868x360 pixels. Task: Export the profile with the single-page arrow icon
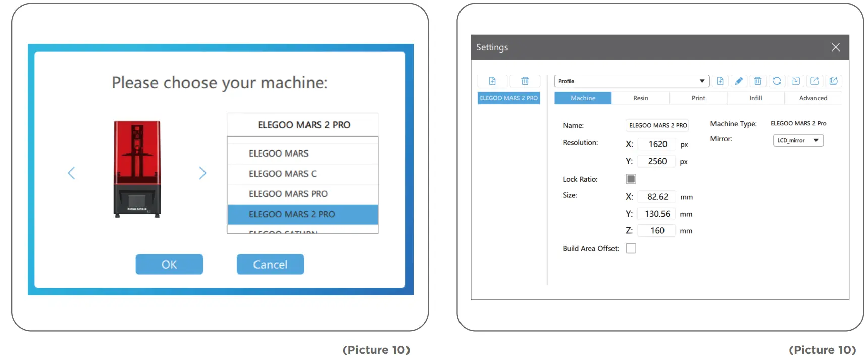(x=814, y=81)
